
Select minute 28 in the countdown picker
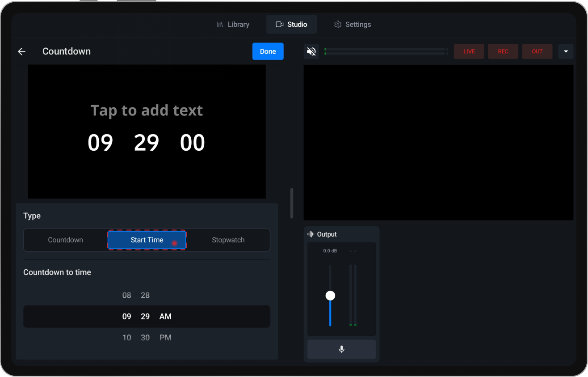click(x=145, y=295)
